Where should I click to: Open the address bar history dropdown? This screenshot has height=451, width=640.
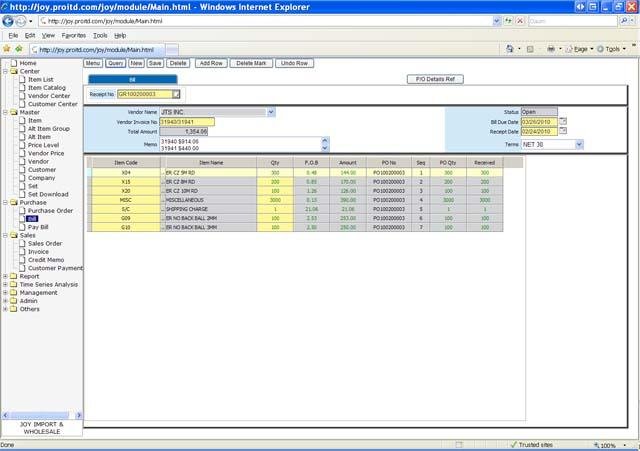coord(496,21)
